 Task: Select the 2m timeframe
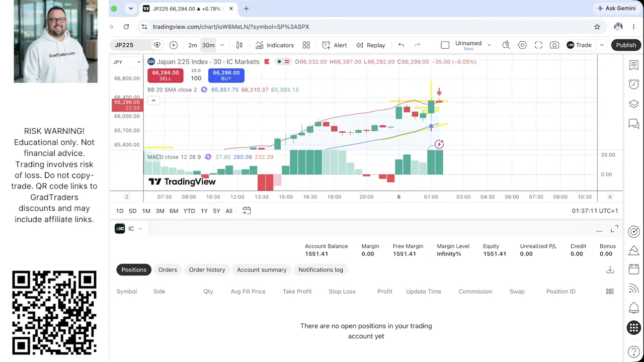point(193,45)
